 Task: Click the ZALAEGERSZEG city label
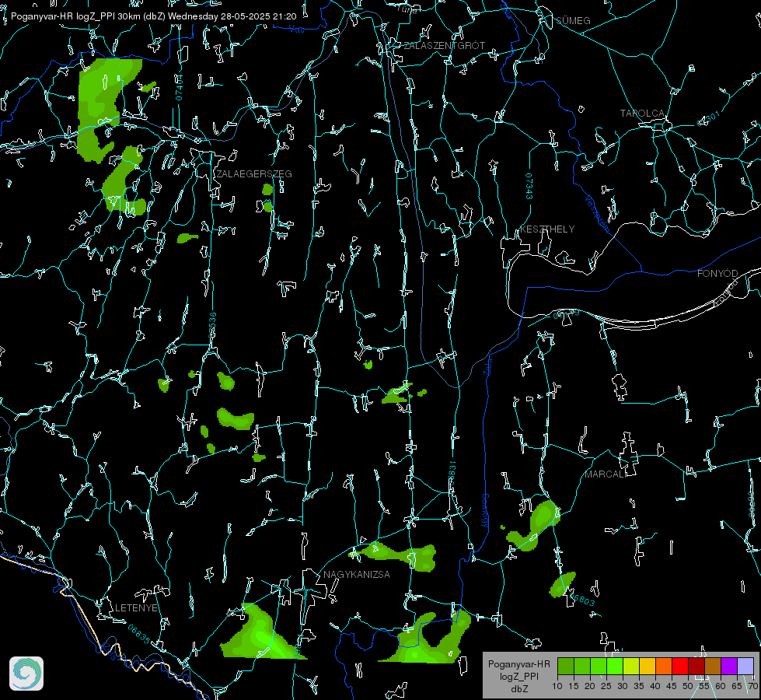click(x=254, y=174)
